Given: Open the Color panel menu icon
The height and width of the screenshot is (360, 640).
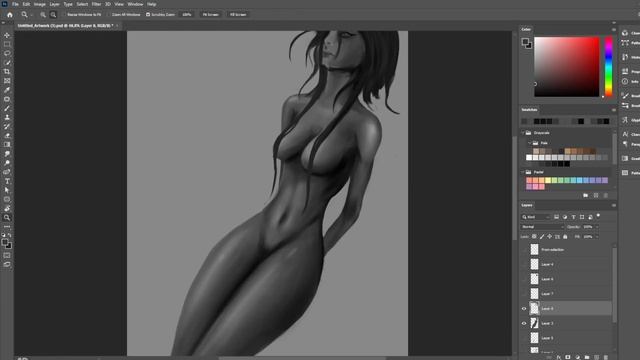Looking at the screenshot, I should tap(613, 30).
